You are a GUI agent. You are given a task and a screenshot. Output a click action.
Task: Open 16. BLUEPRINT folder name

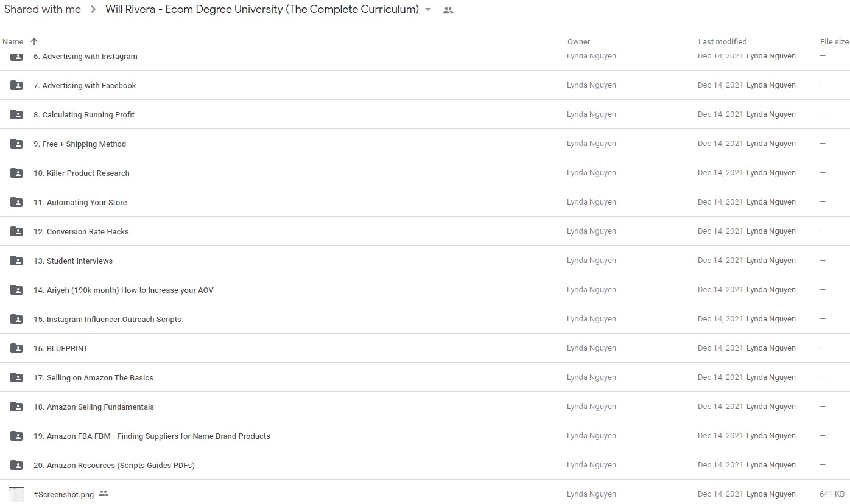61,349
